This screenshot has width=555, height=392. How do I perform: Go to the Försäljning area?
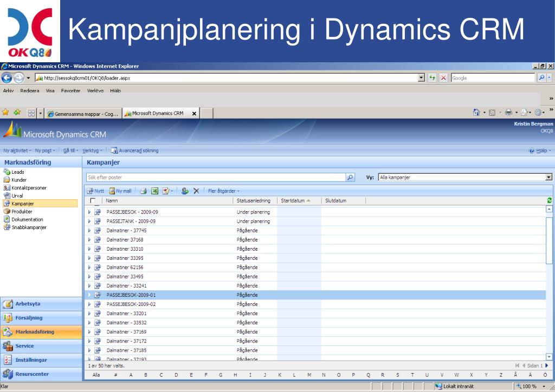coord(41,318)
